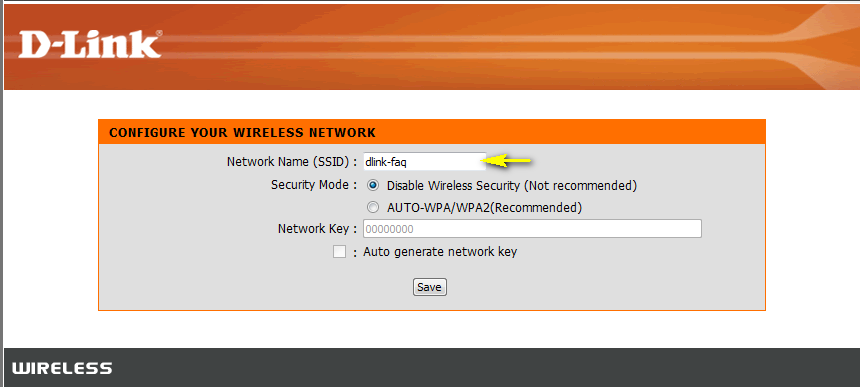The image size is (861, 387).
Task: Click the "Disable Wireless Security (Not recommended)" label
Action: pyautogui.click(x=512, y=186)
